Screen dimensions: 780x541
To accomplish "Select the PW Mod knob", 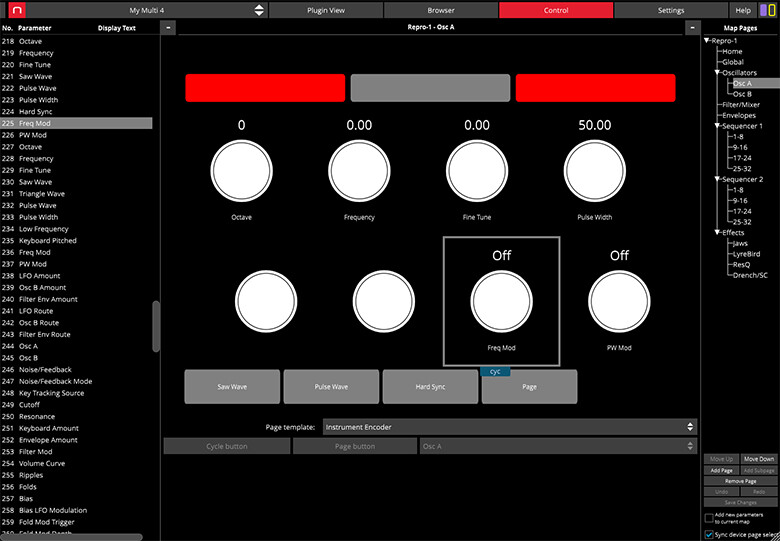I will pyautogui.click(x=619, y=301).
